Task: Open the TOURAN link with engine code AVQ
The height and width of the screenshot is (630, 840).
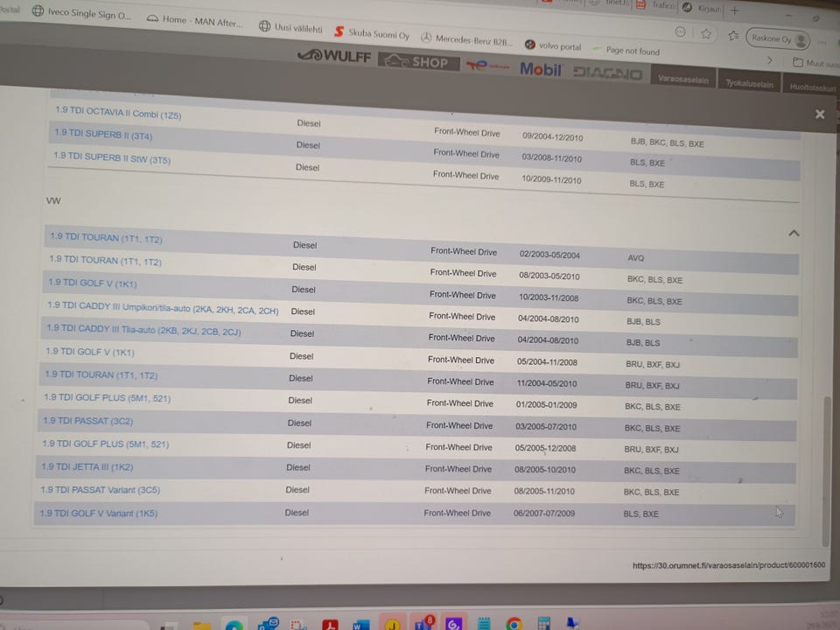Action: pos(106,238)
